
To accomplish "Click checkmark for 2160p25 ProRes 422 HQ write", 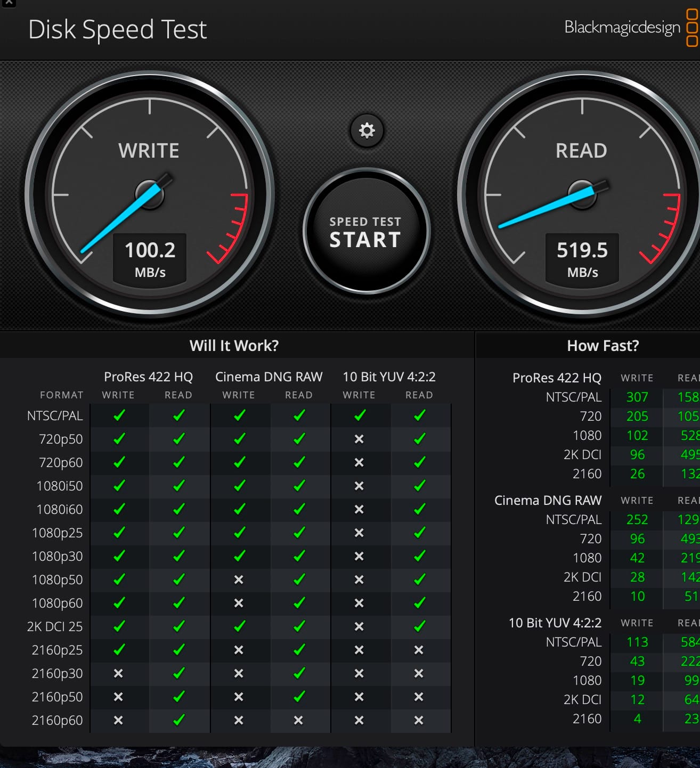I will coord(119,650).
